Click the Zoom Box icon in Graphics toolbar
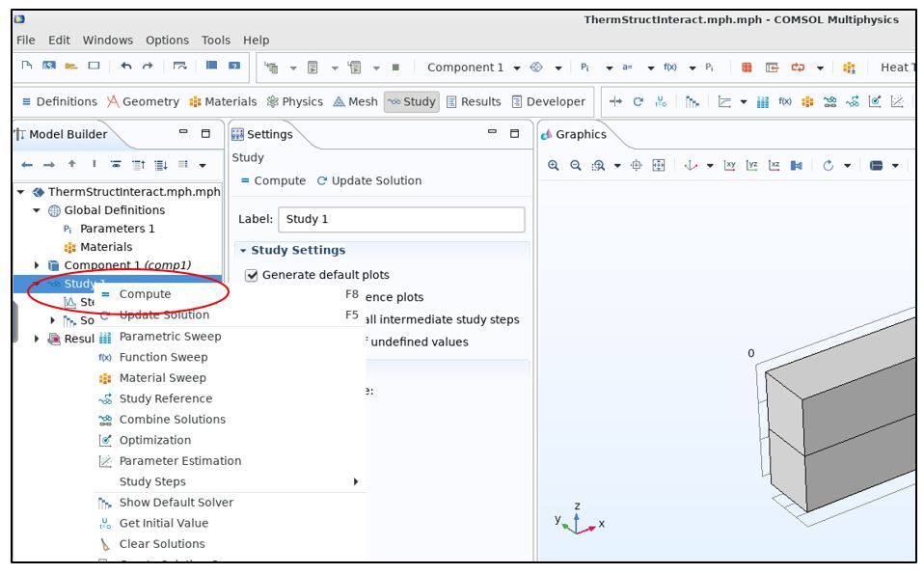 (599, 166)
